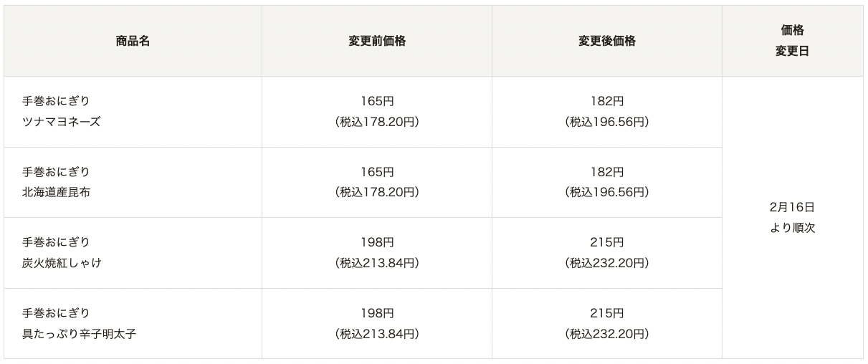The width and height of the screenshot is (868, 364).
Task: Click 税込213.84円 text in 炭火焼紅しゃけ row
Action: coord(377,263)
